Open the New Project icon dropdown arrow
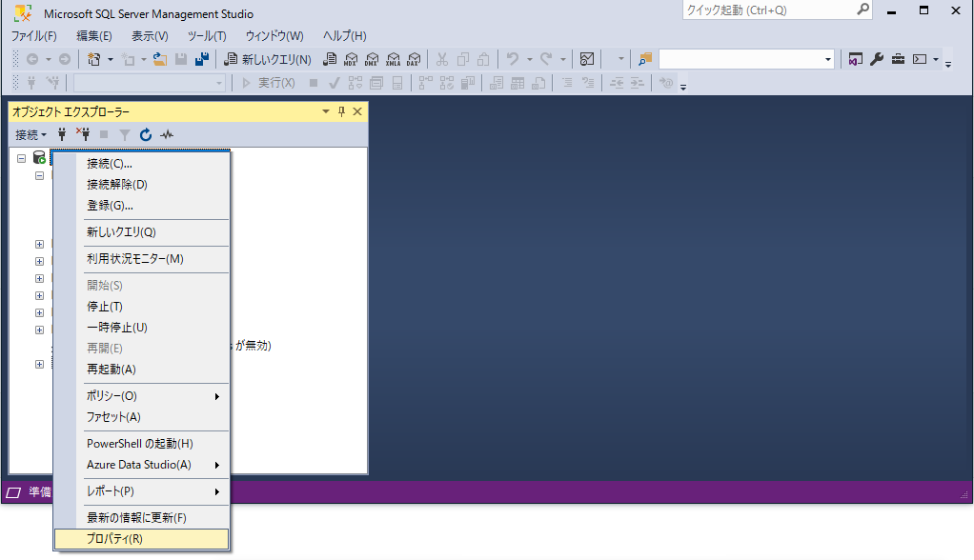Viewport: 974px width, 560px height. [x=110, y=60]
